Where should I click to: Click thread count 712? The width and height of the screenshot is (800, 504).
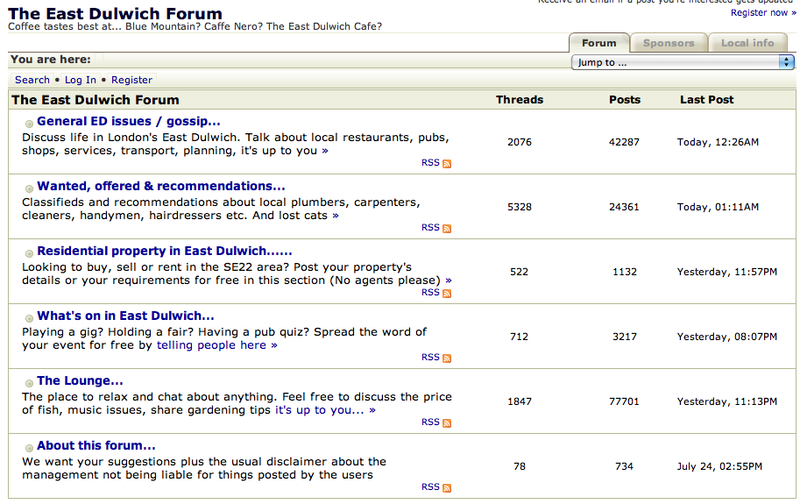[519, 337]
